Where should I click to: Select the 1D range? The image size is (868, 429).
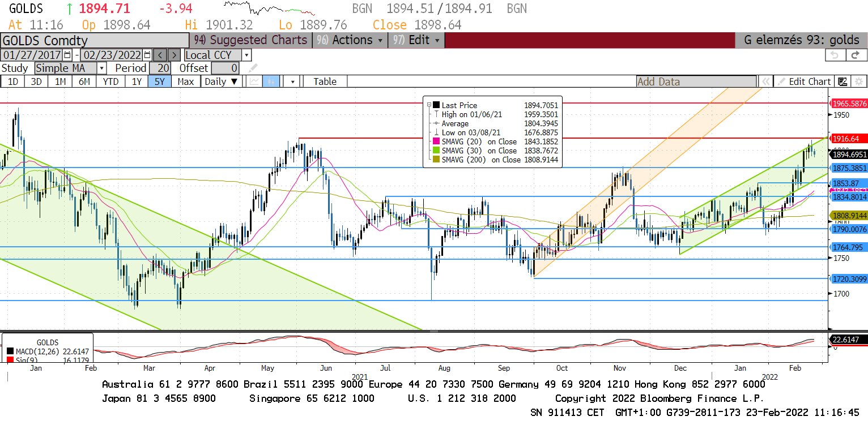12,81
